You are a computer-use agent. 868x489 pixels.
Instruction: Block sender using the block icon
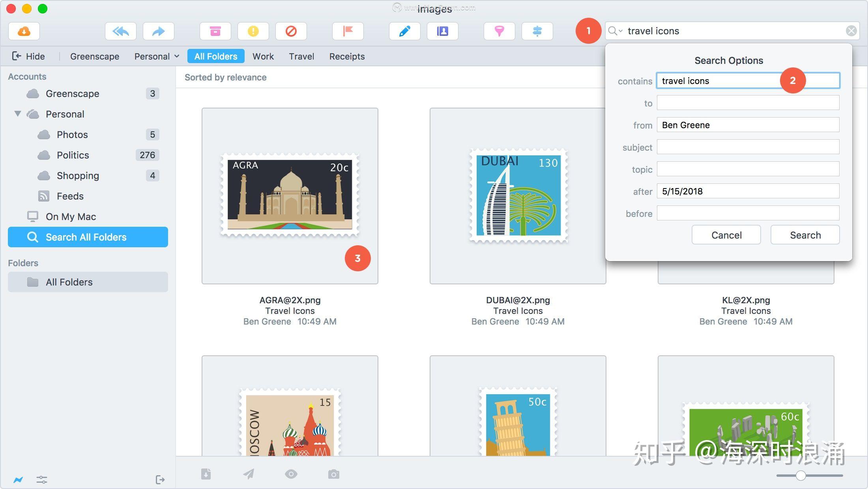click(x=291, y=31)
